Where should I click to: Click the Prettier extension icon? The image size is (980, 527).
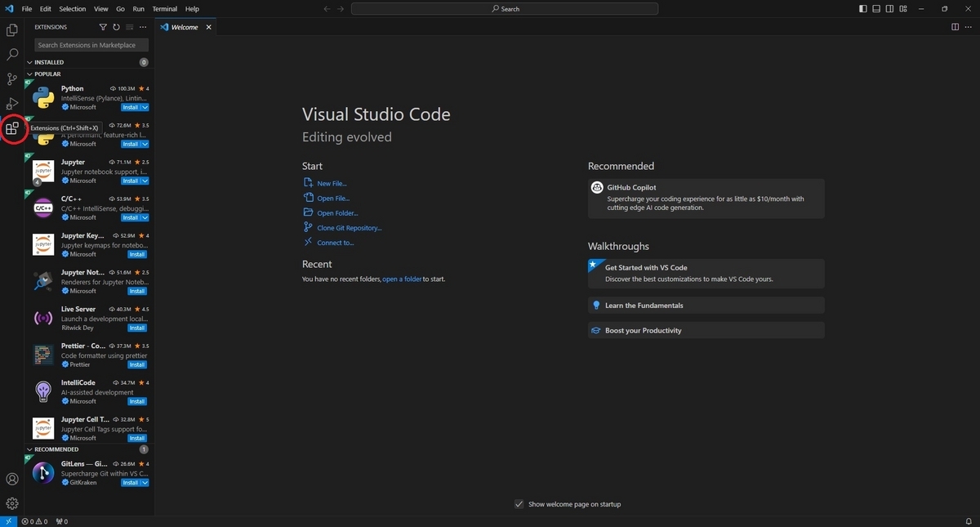coord(43,355)
